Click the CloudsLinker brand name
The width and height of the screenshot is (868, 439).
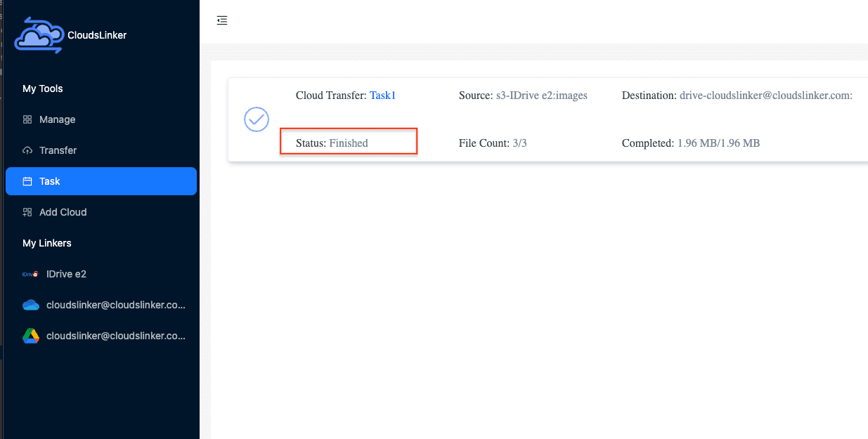pos(97,35)
